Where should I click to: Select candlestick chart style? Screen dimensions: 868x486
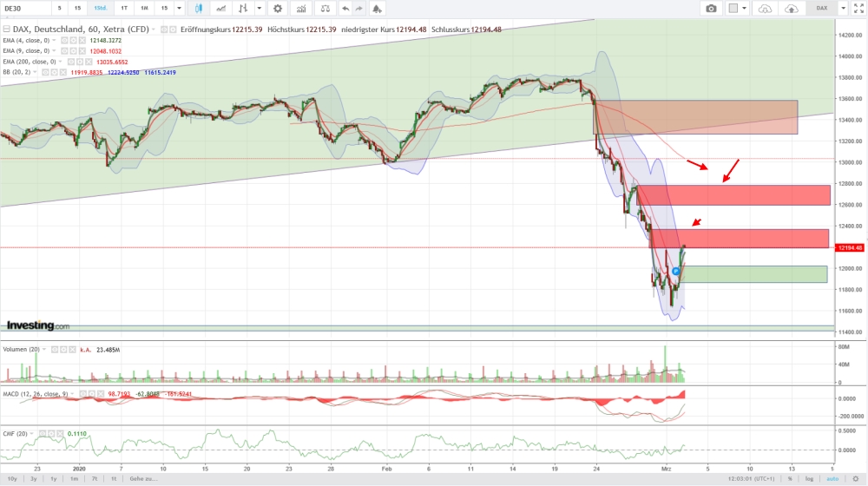coord(198,9)
